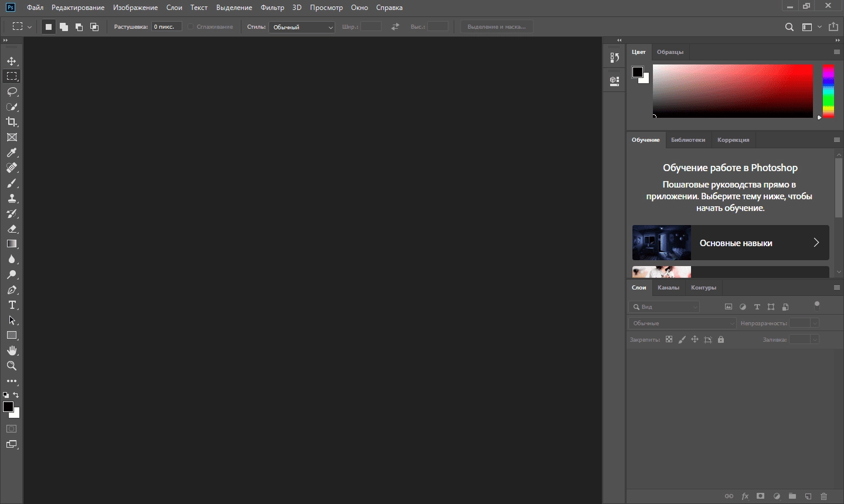The height and width of the screenshot is (504, 844).
Task: Click the hue spectrum slider
Action: tap(828, 91)
